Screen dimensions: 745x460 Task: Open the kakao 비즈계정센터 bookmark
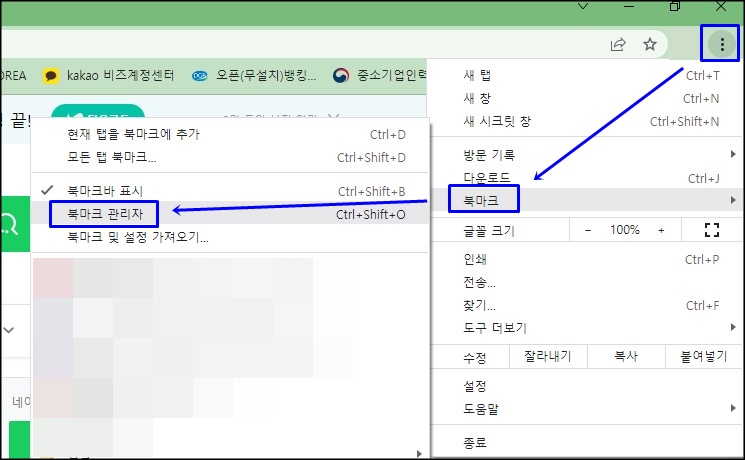[109, 76]
